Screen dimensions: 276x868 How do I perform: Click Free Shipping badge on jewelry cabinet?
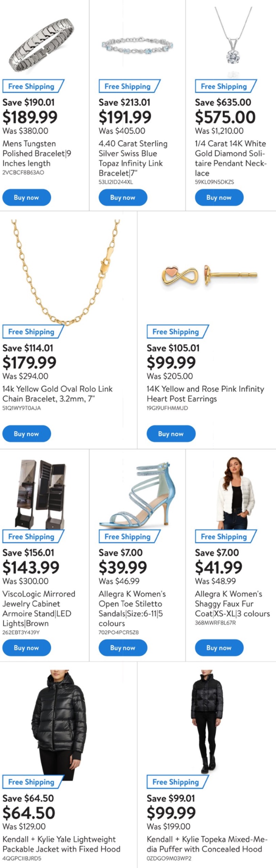(32, 537)
